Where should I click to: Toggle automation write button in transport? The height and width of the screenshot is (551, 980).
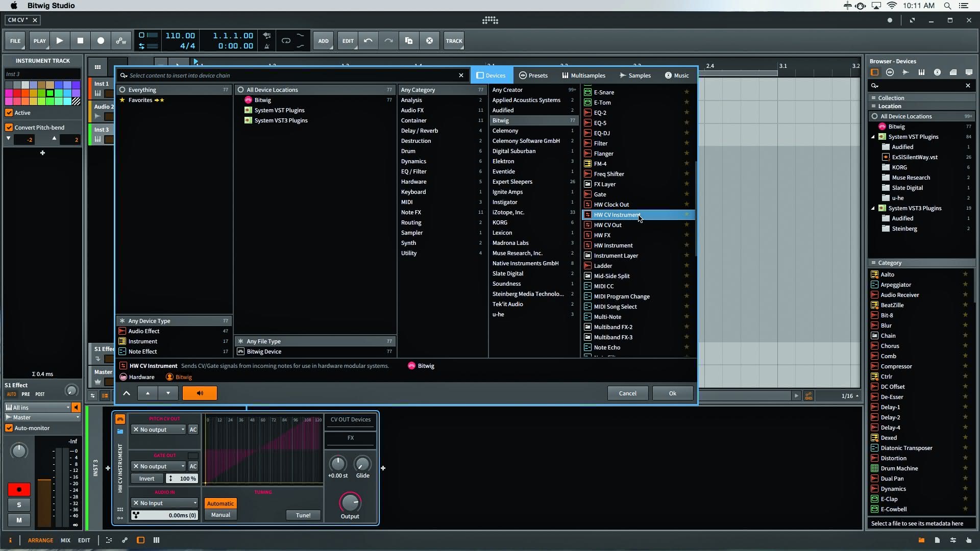(121, 41)
